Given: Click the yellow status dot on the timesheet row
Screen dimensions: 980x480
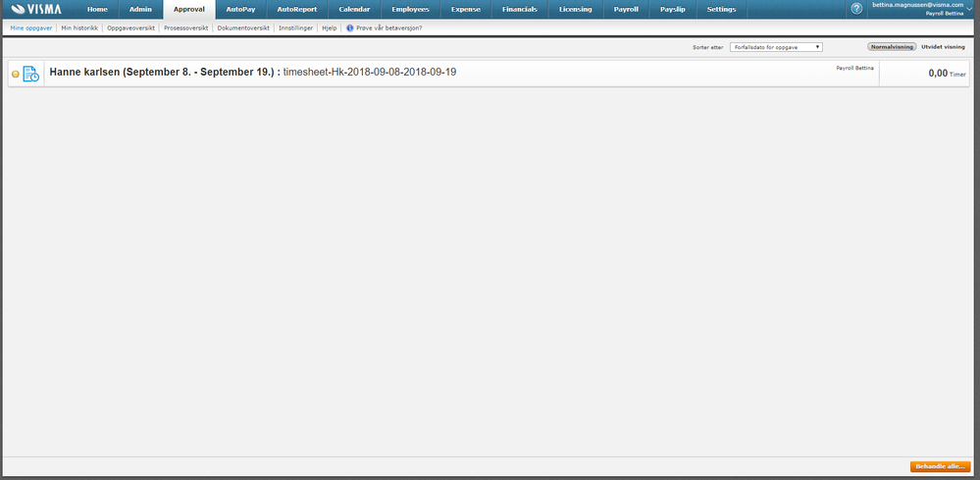Looking at the screenshot, I should point(16,74).
